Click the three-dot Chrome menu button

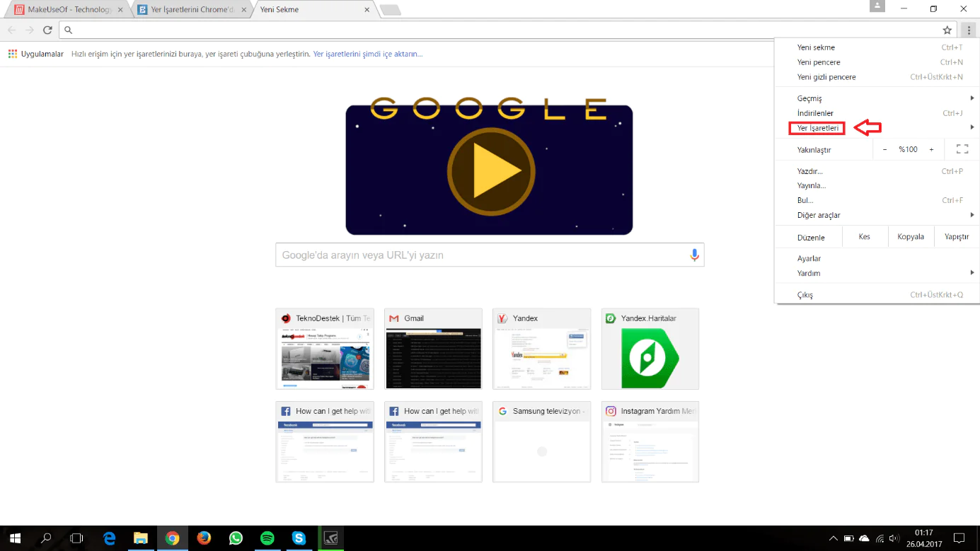[969, 30]
